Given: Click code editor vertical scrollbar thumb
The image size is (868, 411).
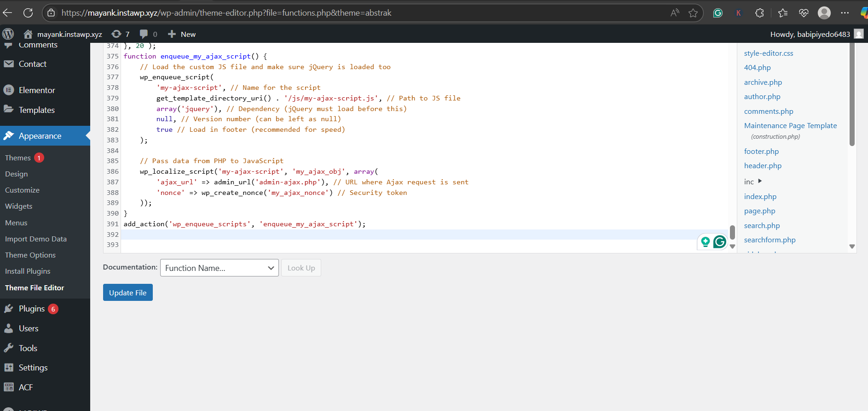Looking at the screenshot, I should pyautogui.click(x=732, y=232).
